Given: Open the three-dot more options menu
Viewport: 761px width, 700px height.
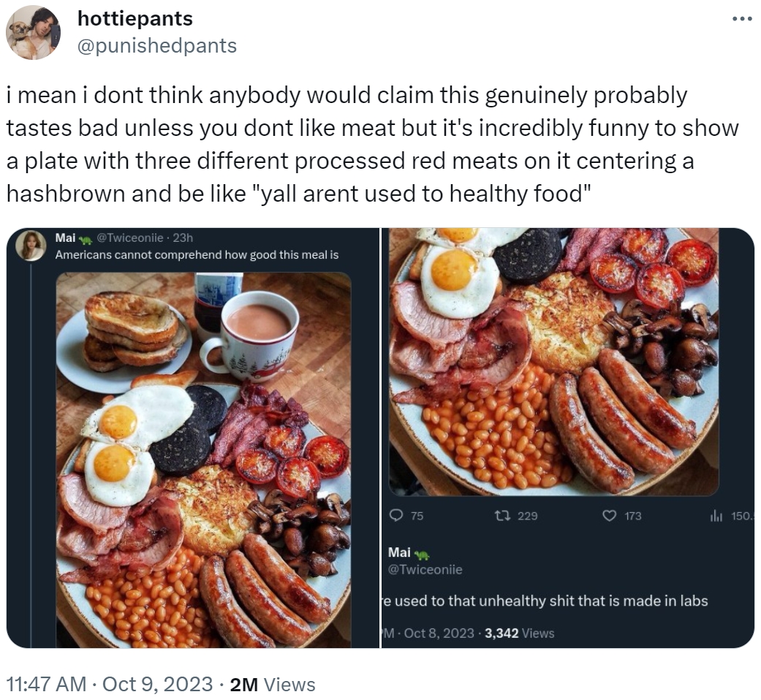Looking at the screenshot, I should (742, 20).
